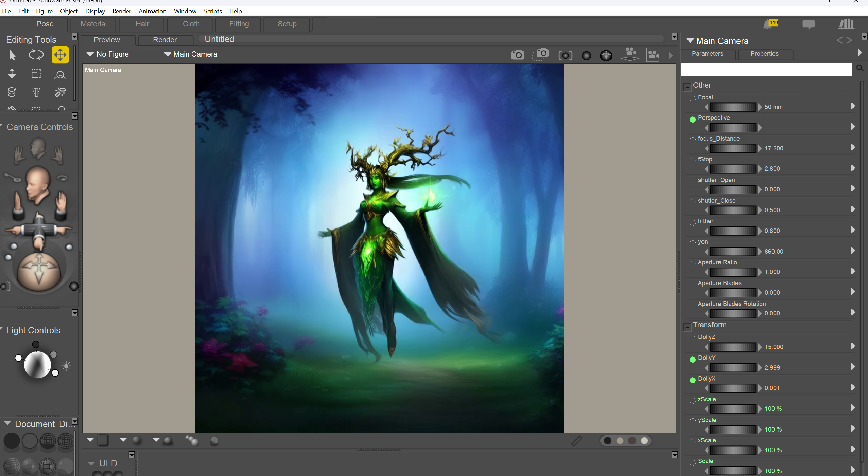
Task: Select the Translate/Pull tool highlighted in yellow
Action: point(60,55)
